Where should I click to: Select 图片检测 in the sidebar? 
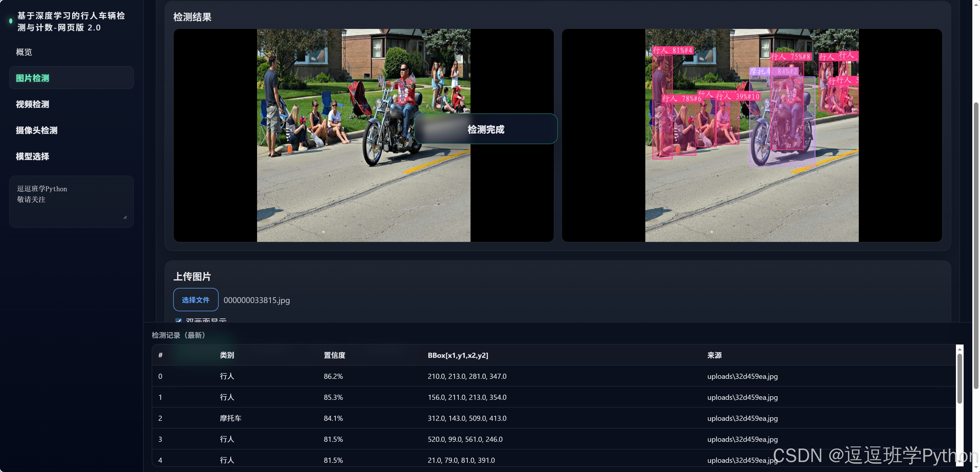coord(33,78)
